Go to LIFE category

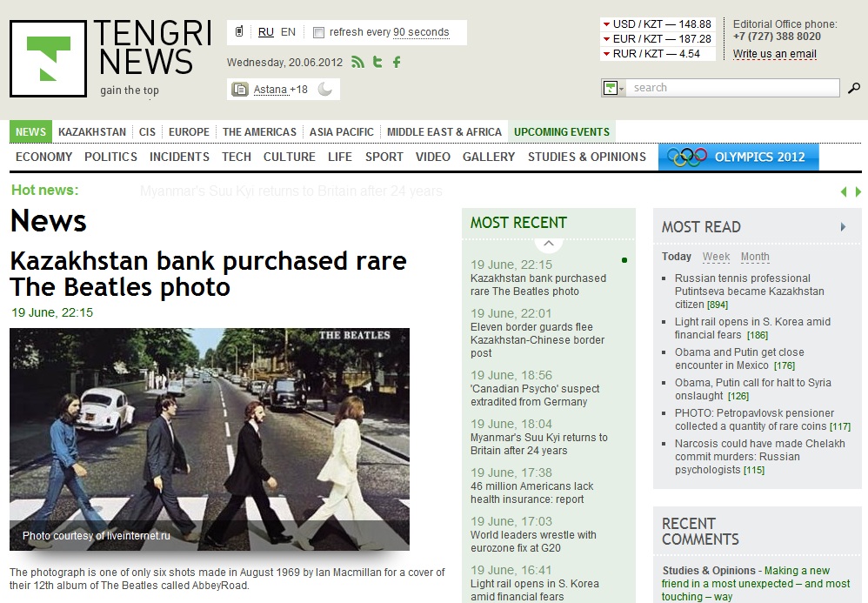(x=340, y=157)
